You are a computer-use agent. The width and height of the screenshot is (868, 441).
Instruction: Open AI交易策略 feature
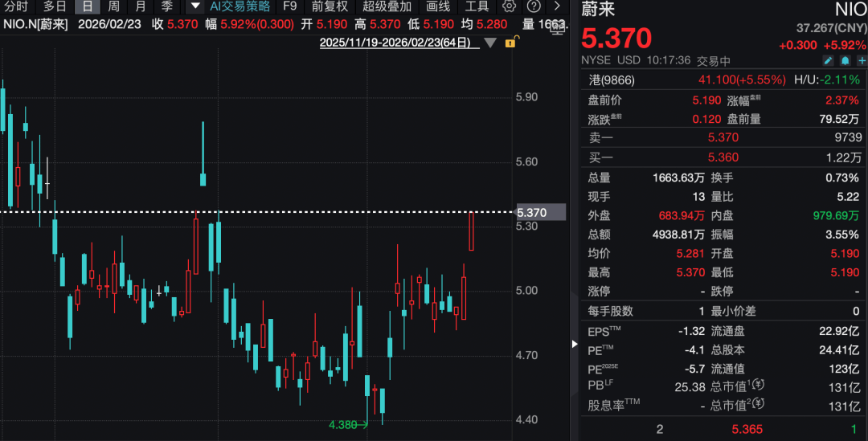pos(240,6)
